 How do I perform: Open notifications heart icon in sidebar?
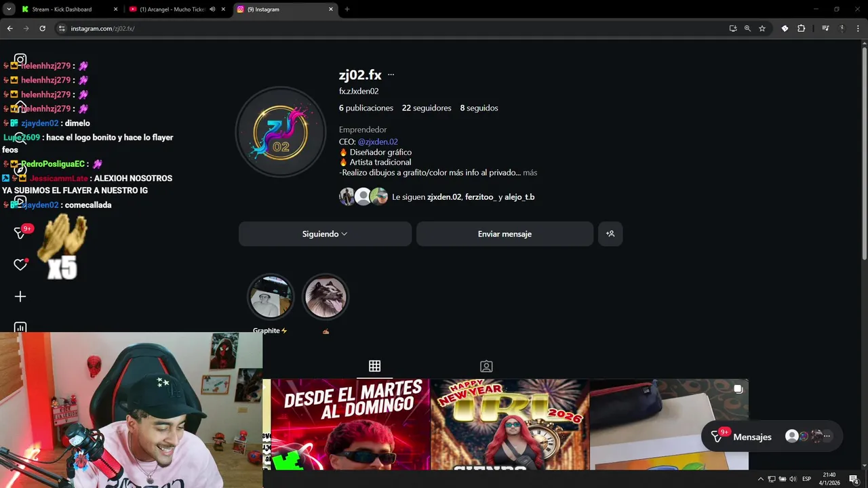pos(20,264)
